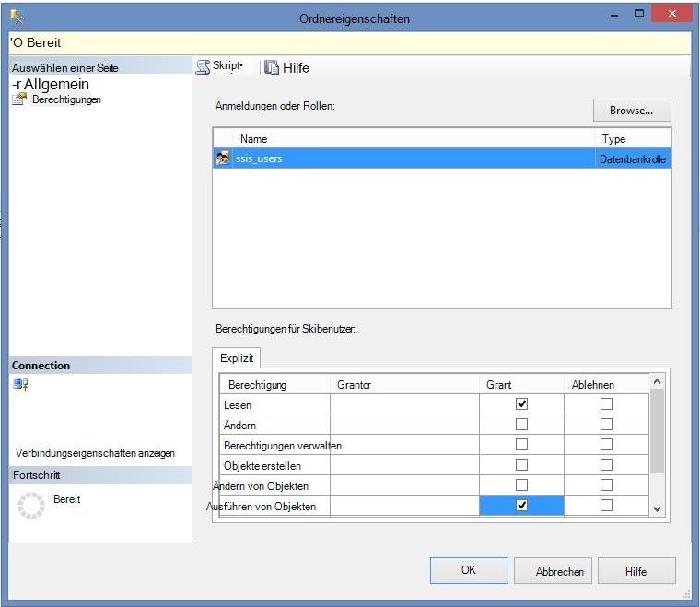Maximize the Ordnereigenschaften dialog
700x607 pixels.
(639, 14)
